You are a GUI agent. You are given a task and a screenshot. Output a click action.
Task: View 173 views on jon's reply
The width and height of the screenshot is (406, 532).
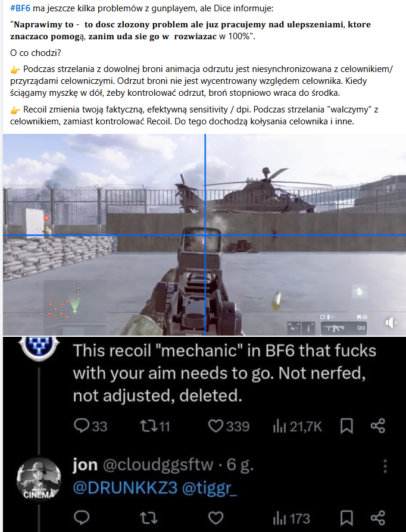pos(291,519)
